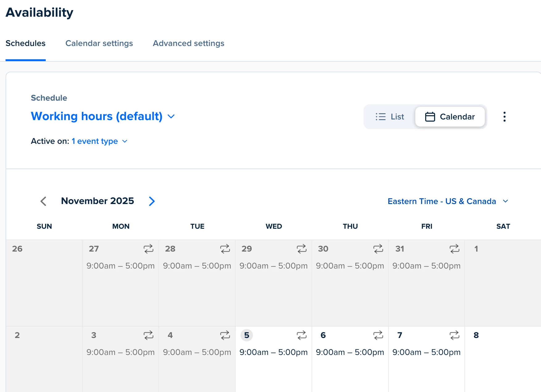Open the Eastern Time timezone dropdown
Screen dimensions: 541x392
pos(448,201)
